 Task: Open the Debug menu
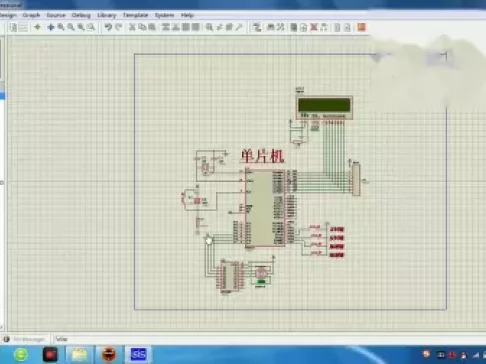[81, 15]
